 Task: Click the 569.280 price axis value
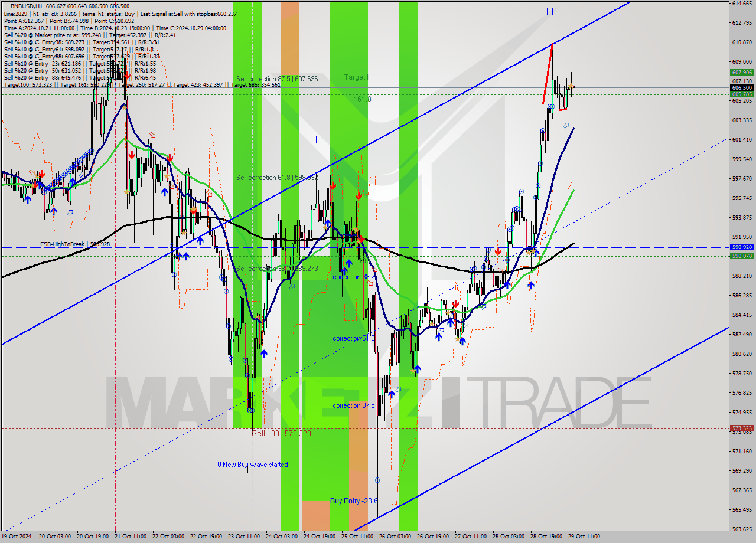click(x=742, y=471)
